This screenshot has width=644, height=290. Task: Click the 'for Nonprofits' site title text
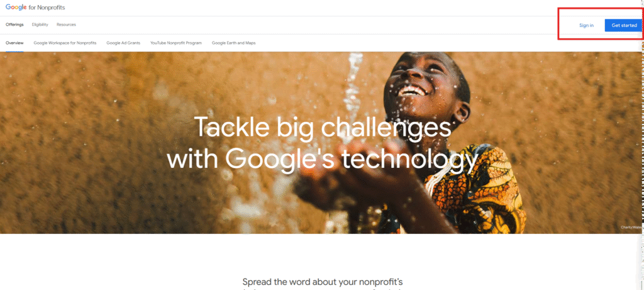coord(47,8)
